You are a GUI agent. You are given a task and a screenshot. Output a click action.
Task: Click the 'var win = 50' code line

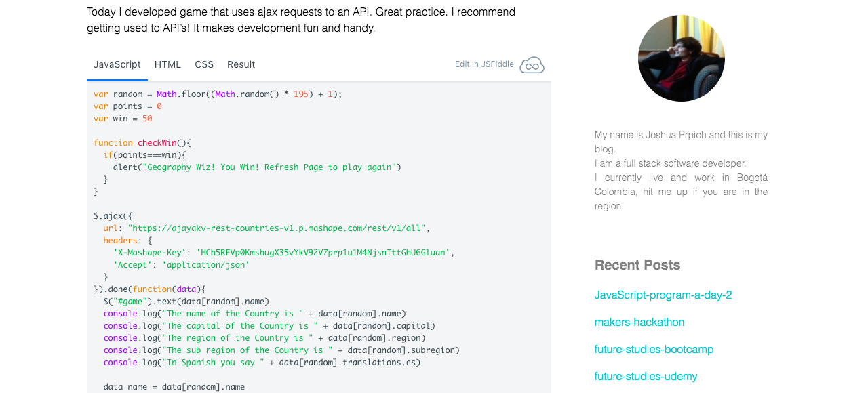pos(123,119)
